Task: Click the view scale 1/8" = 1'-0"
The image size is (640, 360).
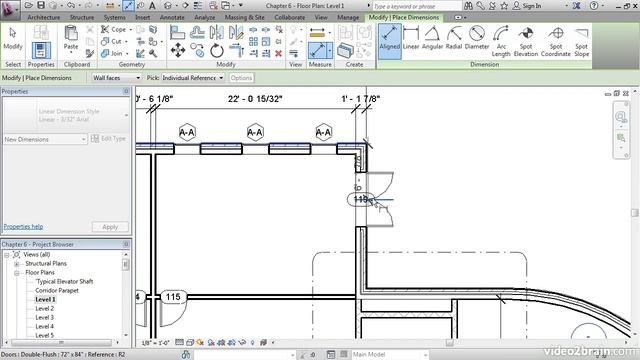Action: coord(155,343)
